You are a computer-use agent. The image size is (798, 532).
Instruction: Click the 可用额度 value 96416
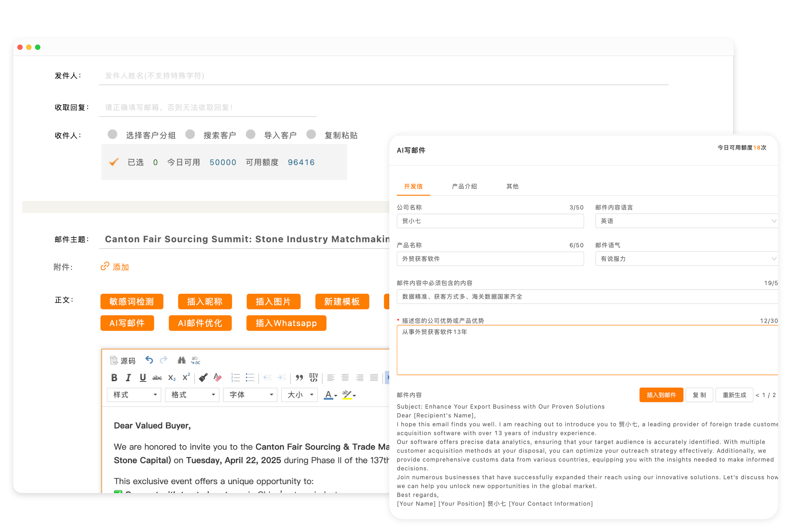301,162
